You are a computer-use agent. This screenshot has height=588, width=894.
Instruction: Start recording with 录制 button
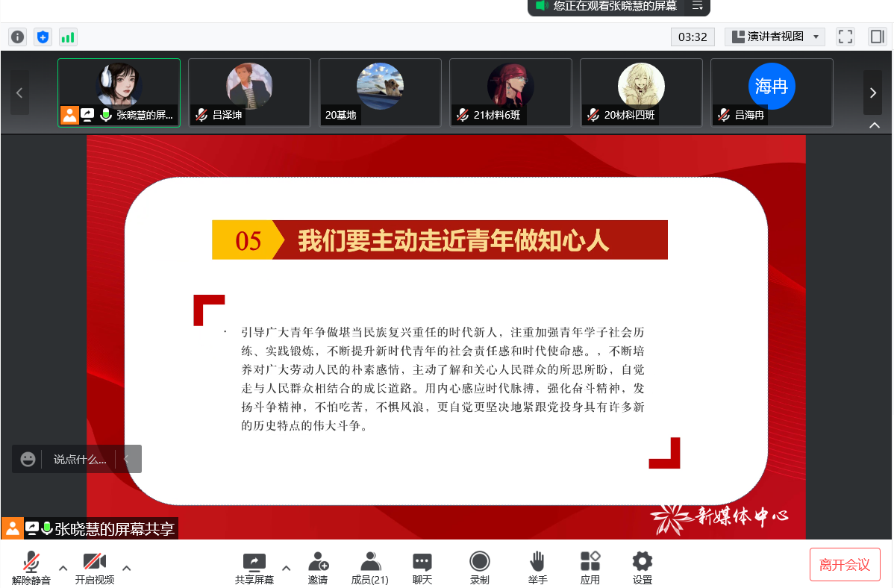tap(479, 568)
